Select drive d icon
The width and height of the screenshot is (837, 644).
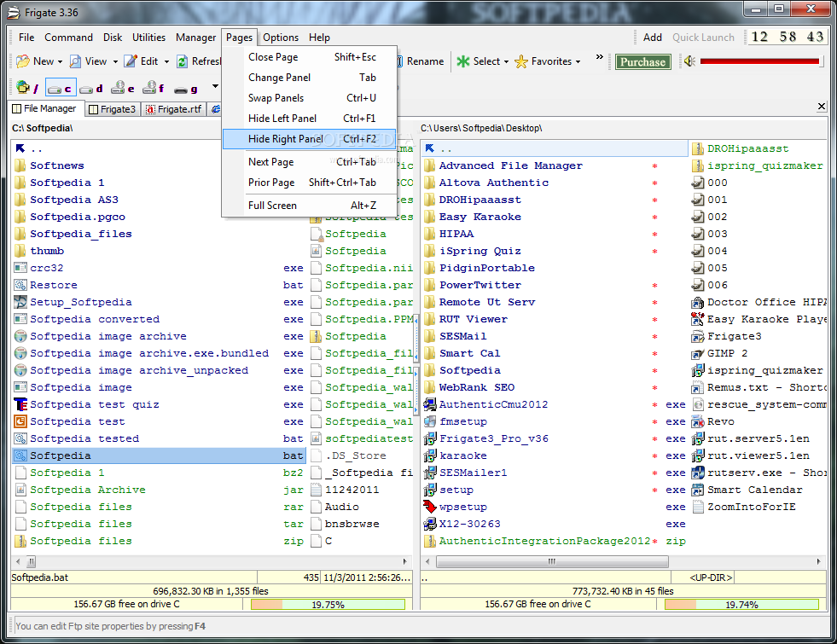click(x=91, y=89)
